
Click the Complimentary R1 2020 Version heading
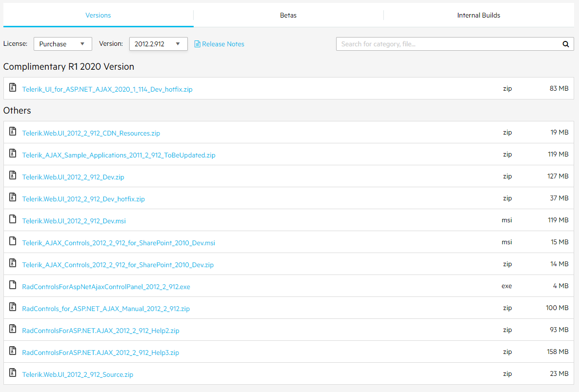pos(69,67)
